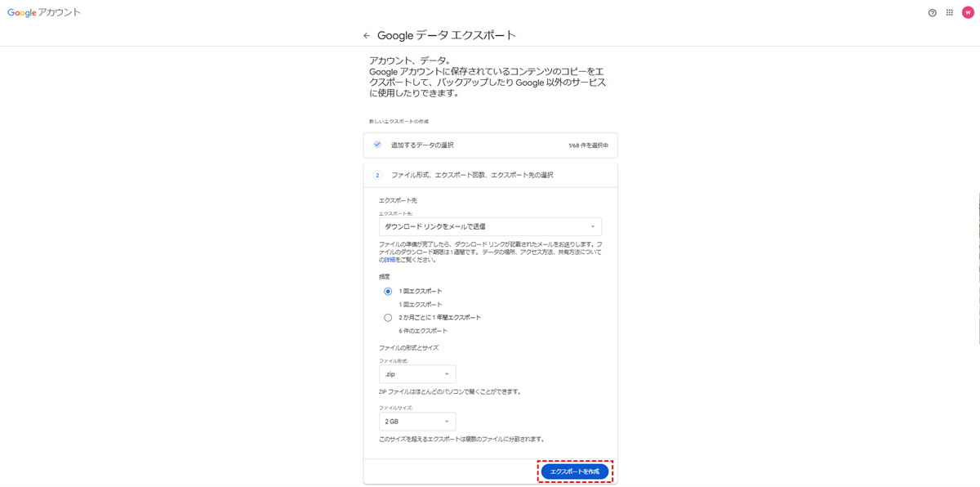The height and width of the screenshot is (487, 980).
Task: Click the back arrow next to Google データ エクスポート
Action: (x=367, y=36)
